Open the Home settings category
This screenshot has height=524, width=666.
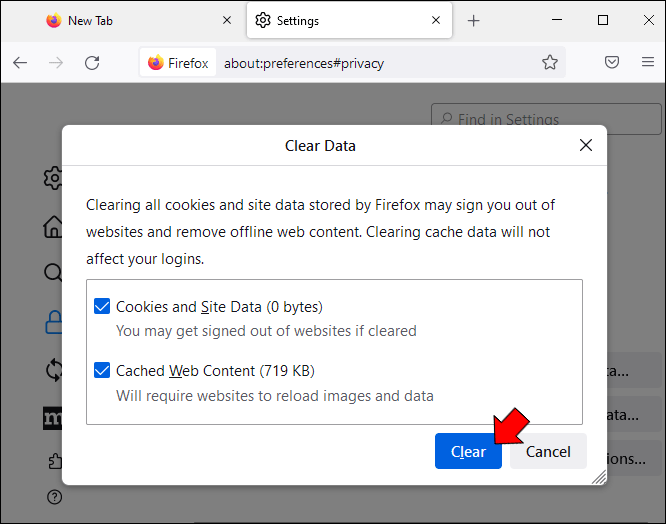click(53, 227)
